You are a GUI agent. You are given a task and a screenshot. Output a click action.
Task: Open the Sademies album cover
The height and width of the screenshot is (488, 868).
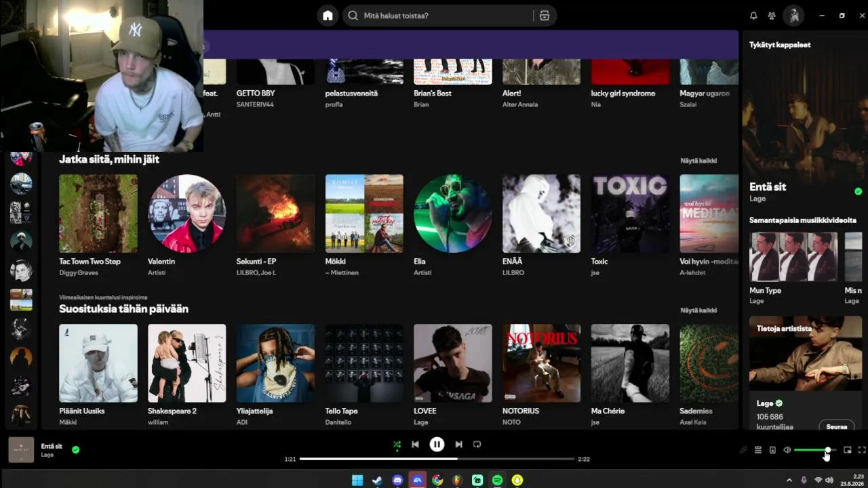(x=709, y=363)
